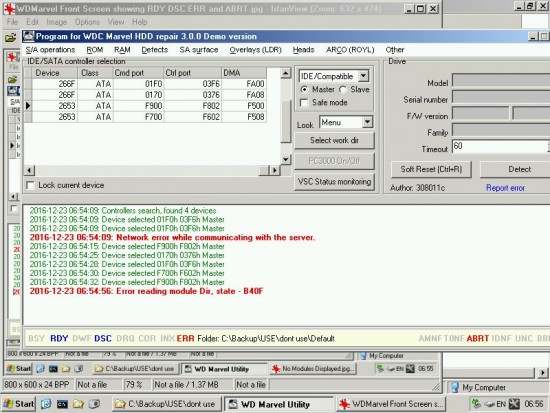The height and width of the screenshot is (413, 550).
Task: Click the quick launch icon right of the folder, 06:56 taskbar
Action: click(x=94, y=404)
